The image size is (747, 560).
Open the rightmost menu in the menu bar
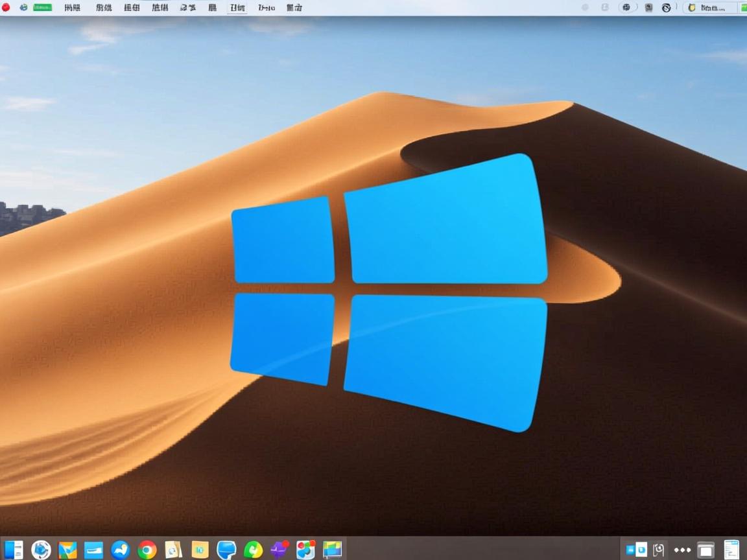294,8
